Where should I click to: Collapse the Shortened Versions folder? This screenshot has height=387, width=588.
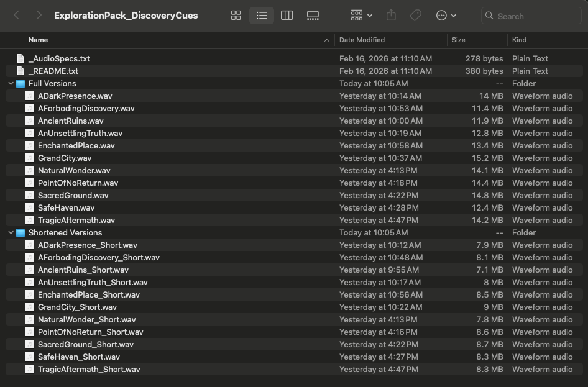pos(11,232)
